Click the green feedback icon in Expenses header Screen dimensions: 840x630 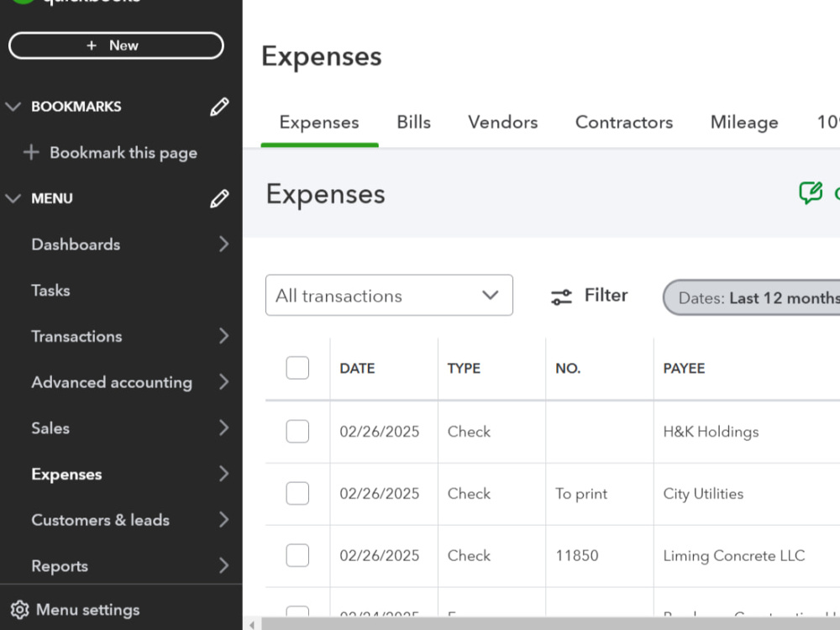pyautogui.click(x=811, y=192)
